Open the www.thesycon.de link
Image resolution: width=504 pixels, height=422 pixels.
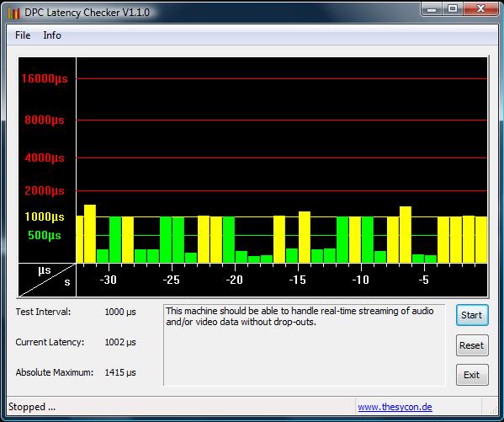point(395,407)
